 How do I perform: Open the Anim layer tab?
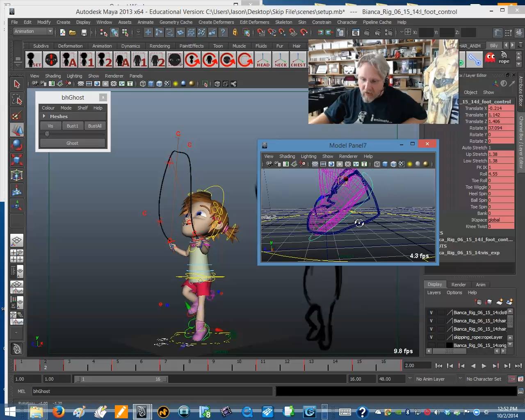point(481,285)
